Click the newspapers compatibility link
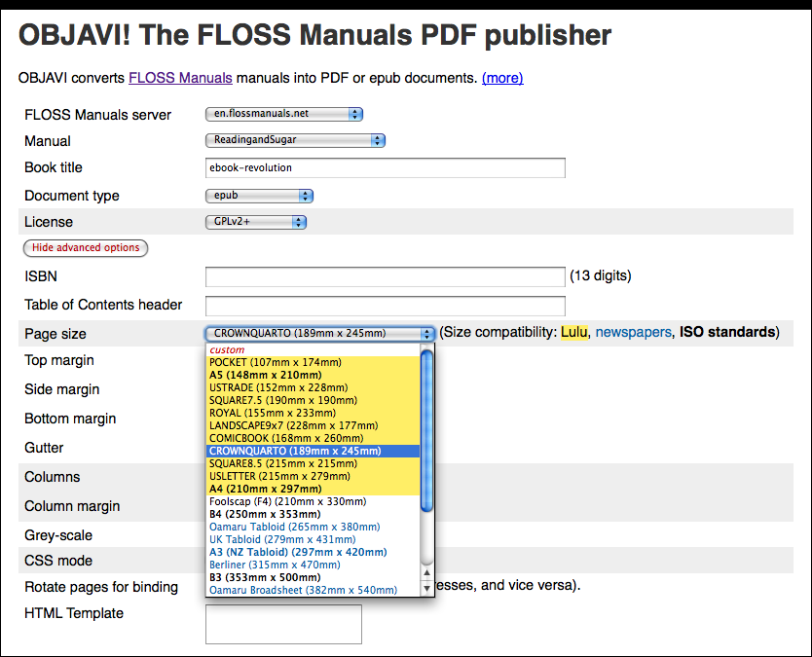 click(x=633, y=333)
